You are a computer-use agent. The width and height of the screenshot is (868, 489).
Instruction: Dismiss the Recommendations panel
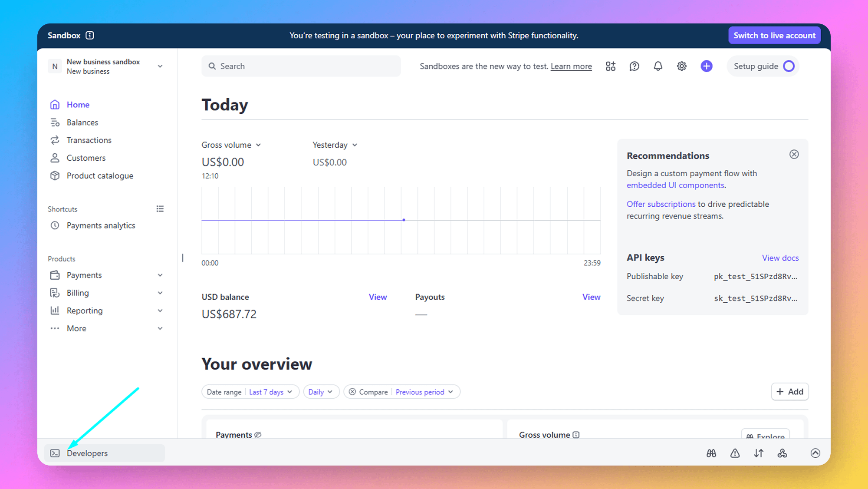pyautogui.click(x=794, y=155)
